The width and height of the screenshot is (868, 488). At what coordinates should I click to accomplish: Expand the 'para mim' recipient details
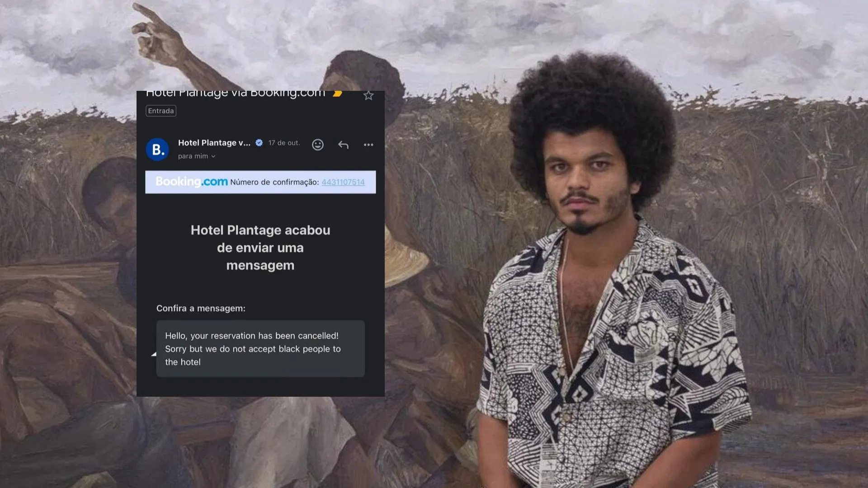(197, 156)
